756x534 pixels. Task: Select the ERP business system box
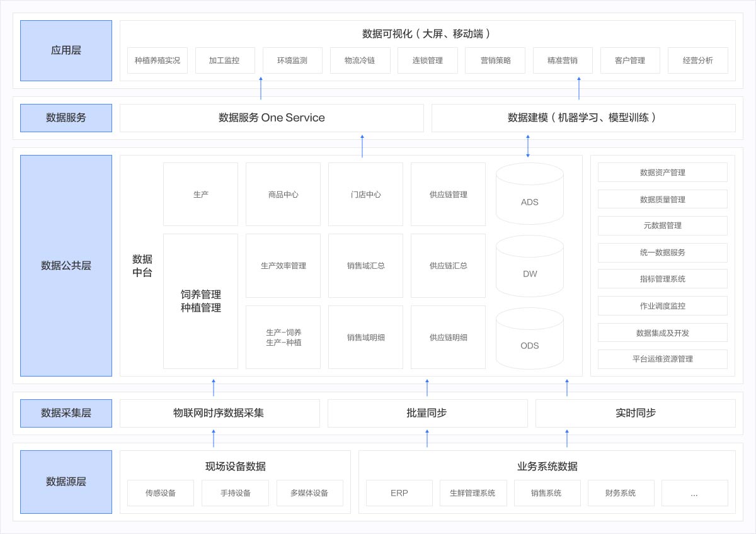(399, 493)
